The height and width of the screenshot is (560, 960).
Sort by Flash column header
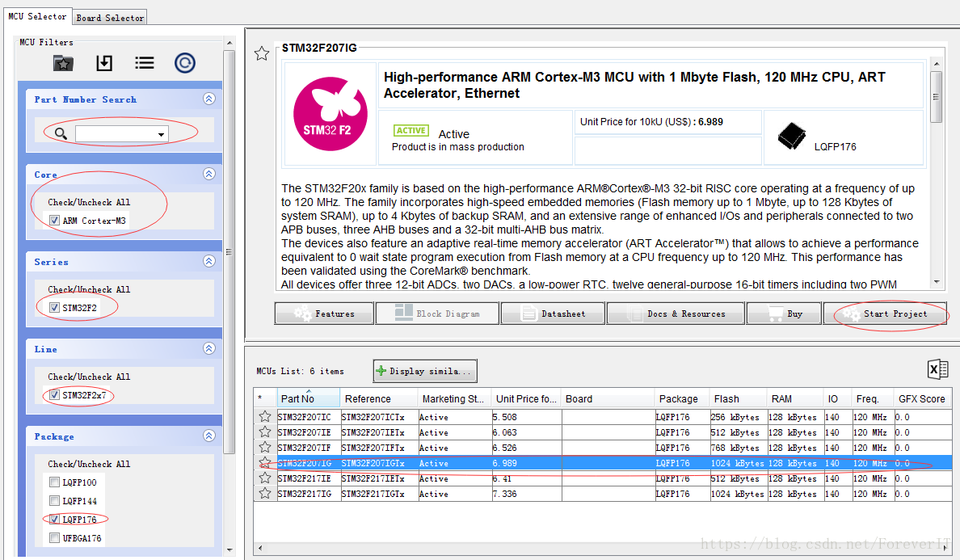coord(738,398)
